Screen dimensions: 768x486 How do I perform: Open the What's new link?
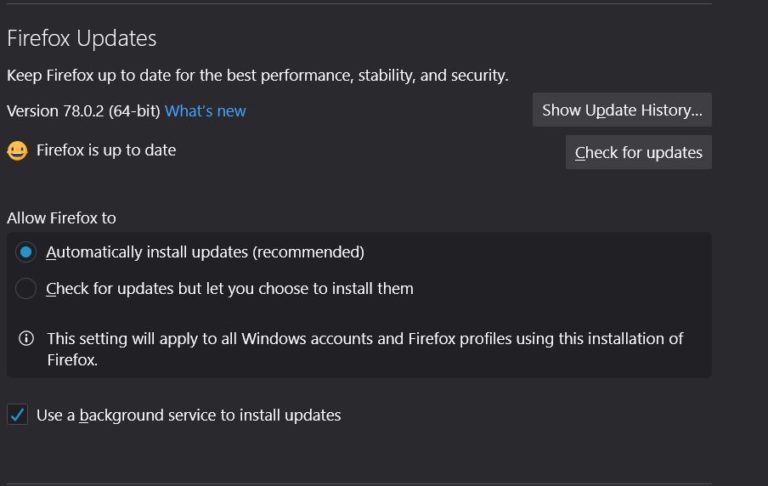205,111
